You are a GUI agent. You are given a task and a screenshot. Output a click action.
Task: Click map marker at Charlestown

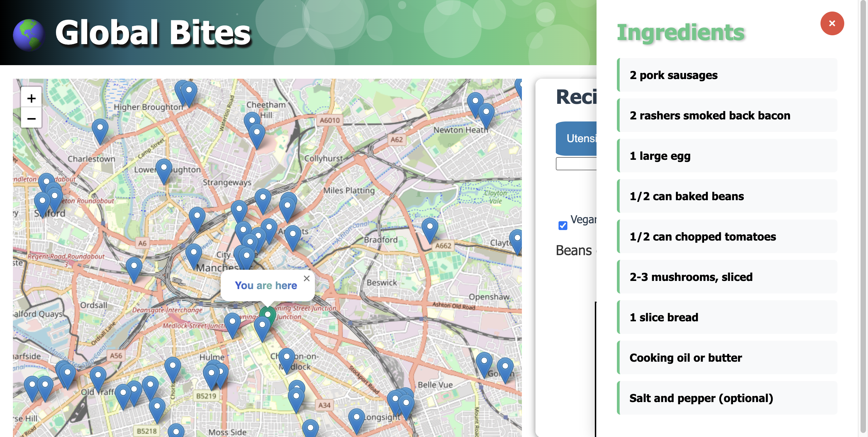point(100,128)
